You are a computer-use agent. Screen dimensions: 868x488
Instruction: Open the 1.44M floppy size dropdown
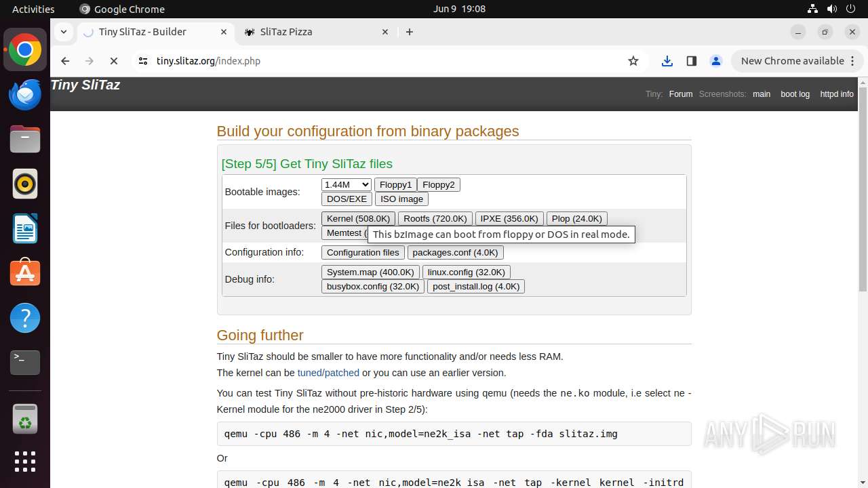pos(347,184)
